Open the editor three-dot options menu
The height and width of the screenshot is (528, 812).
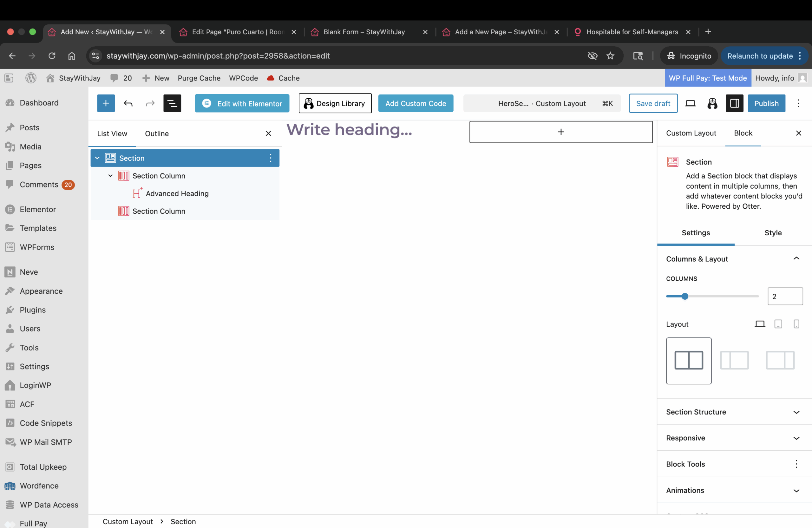tap(799, 103)
